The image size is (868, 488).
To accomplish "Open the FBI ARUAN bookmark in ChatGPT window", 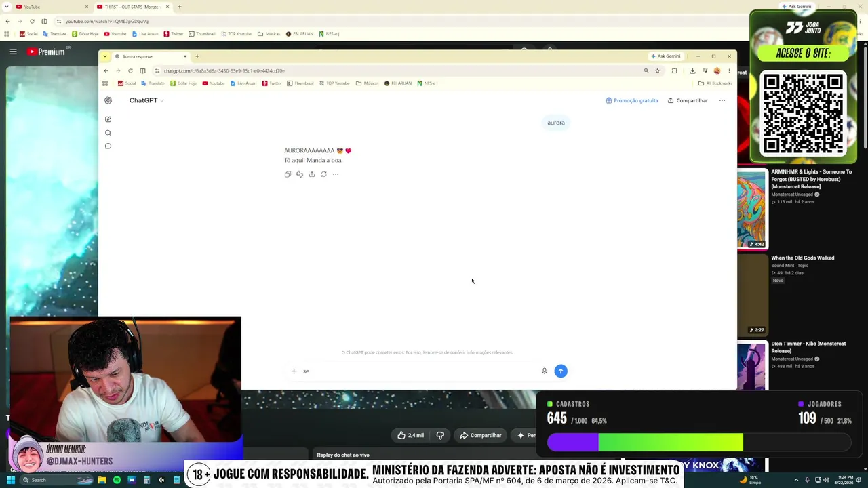I will click(398, 83).
